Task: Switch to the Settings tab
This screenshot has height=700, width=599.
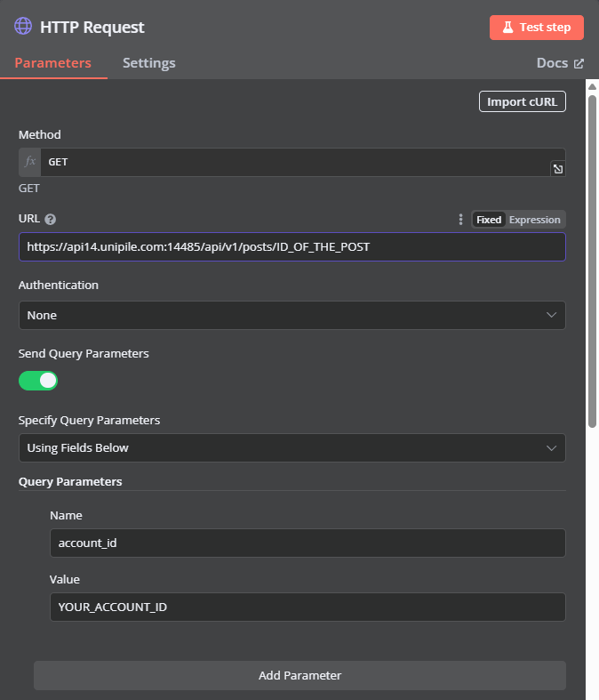Action: 149,63
